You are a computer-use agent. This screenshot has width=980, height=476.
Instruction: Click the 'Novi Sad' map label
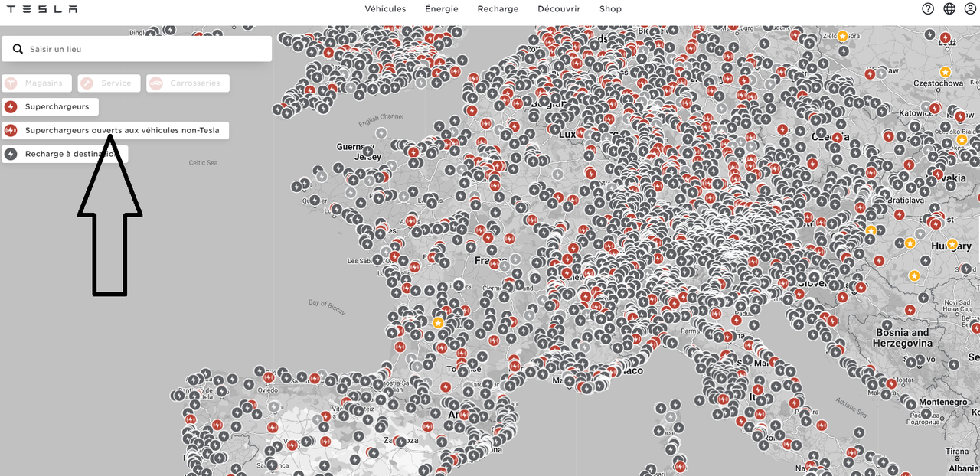[x=956, y=304]
